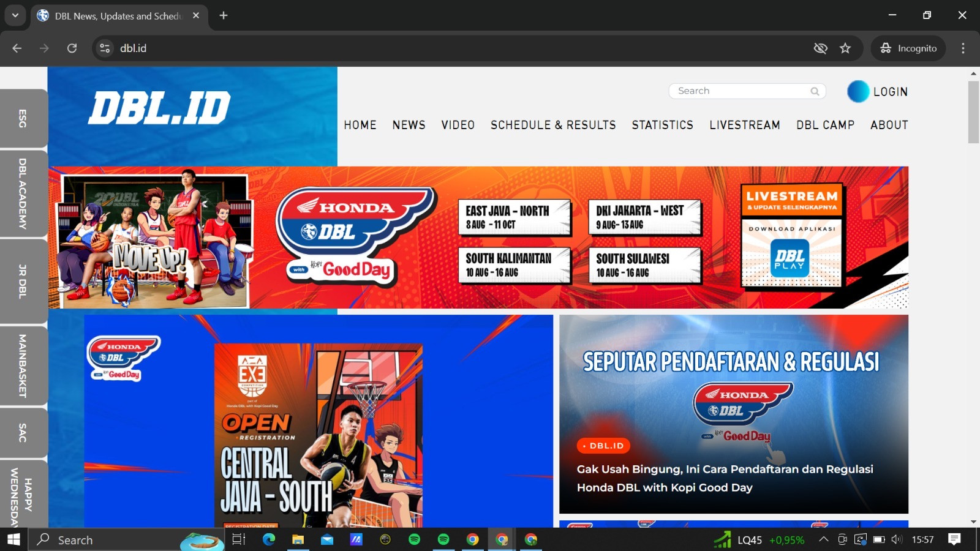Reload the dbl.id page
This screenshot has width=980, height=551.
pyautogui.click(x=72, y=48)
